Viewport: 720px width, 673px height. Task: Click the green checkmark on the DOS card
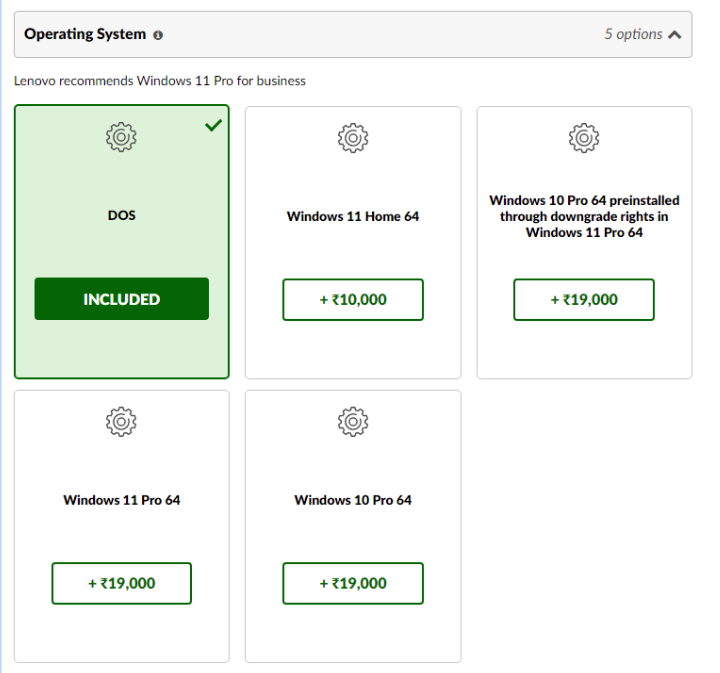point(212,125)
